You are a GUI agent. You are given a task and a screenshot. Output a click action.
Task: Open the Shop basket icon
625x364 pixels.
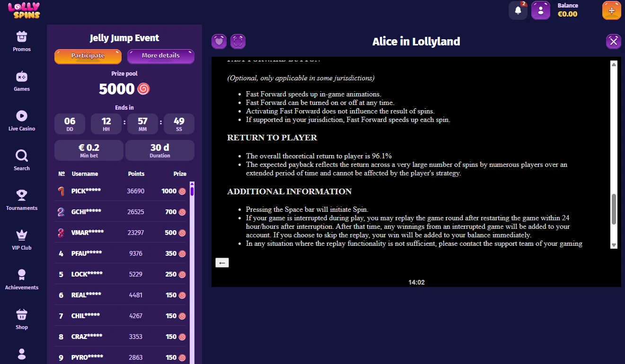coord(22,314)
